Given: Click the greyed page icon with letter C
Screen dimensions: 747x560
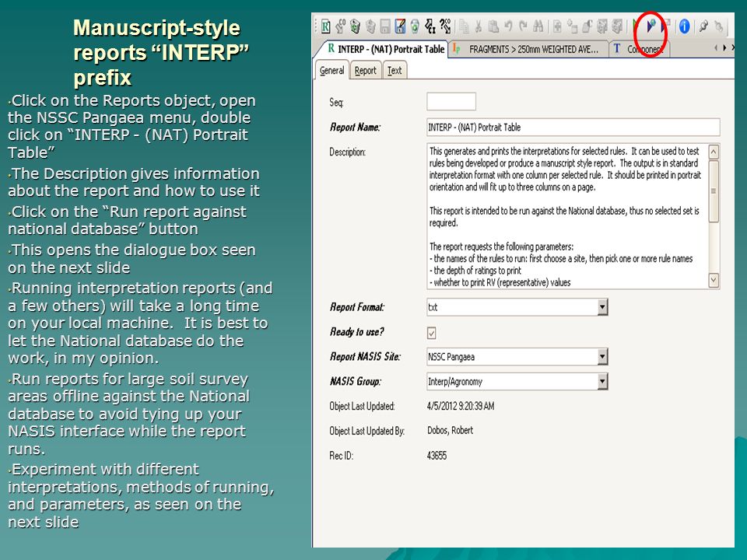Looking at the screenshot, I should 587,27.
